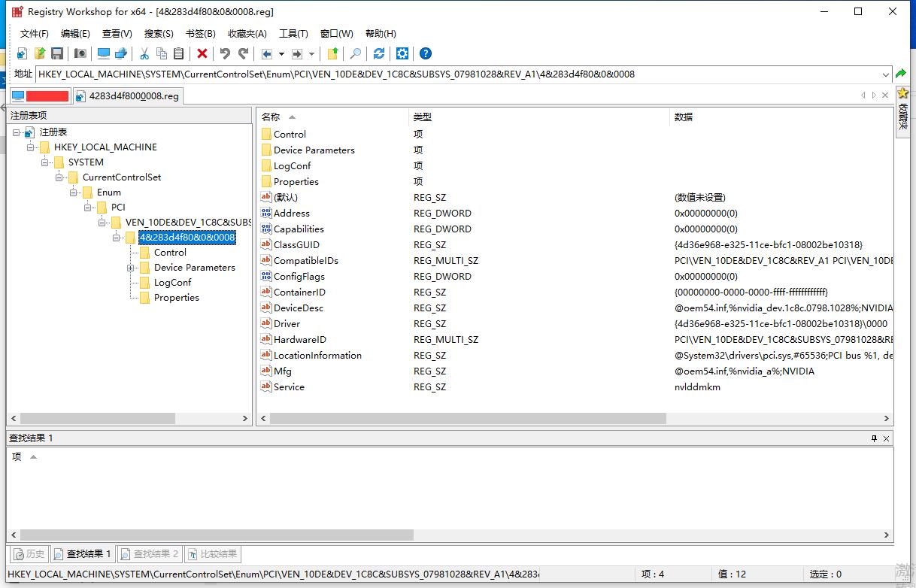Click the green Go arrow beside the address bar

(902, 74)
